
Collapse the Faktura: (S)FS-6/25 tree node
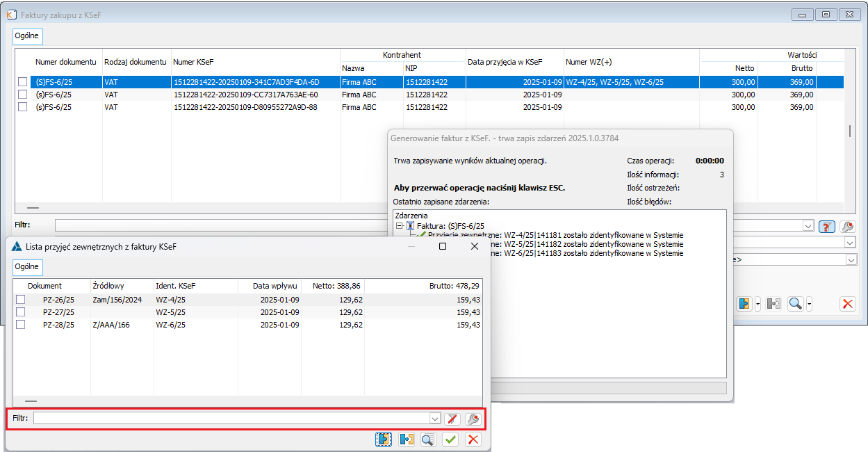pos(399,226)
